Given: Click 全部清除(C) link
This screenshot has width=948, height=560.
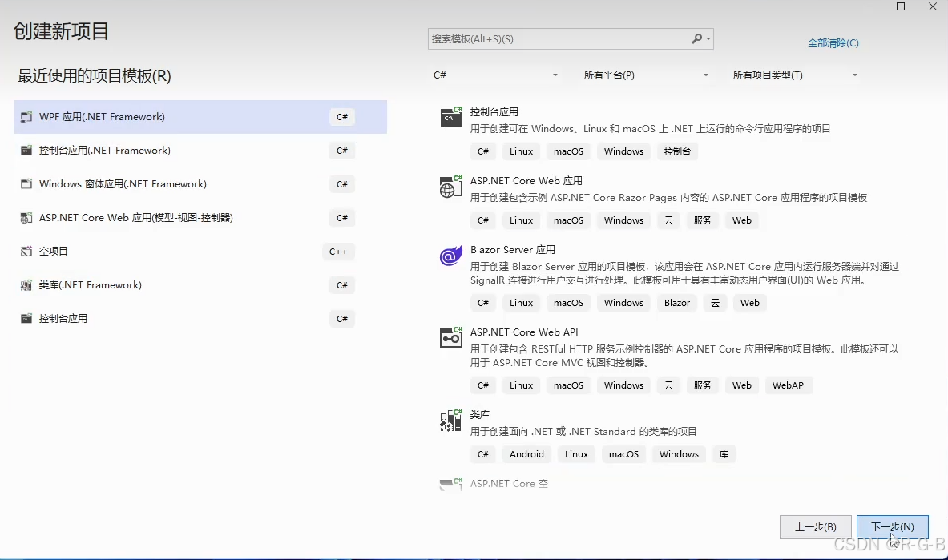Looking at the screenshot, I should tap(833, 43).
